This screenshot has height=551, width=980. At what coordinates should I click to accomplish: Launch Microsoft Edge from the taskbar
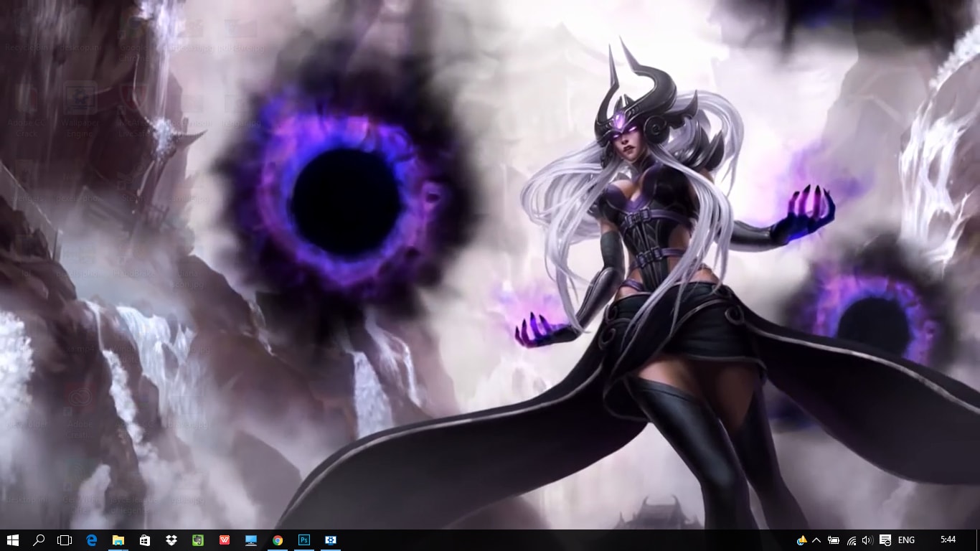tap(92, 540)
